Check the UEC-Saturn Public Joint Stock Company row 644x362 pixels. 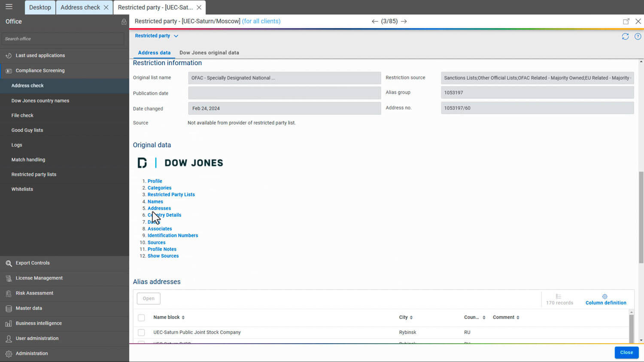141,332
